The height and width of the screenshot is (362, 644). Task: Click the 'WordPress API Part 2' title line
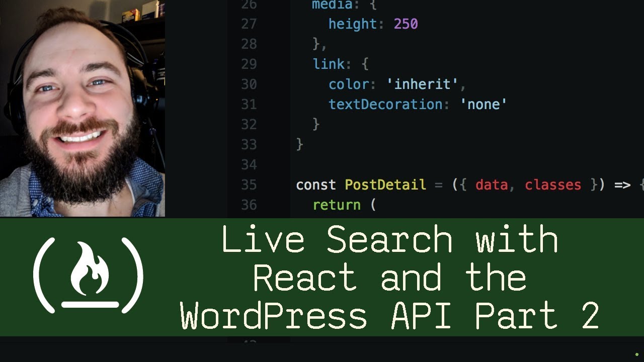tap(390, 316)
